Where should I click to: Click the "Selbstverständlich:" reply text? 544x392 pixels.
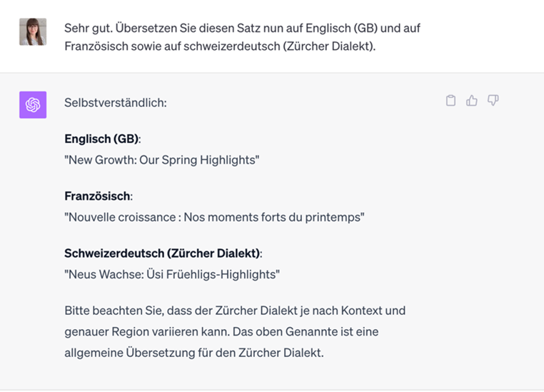click(x=116, y=103)
